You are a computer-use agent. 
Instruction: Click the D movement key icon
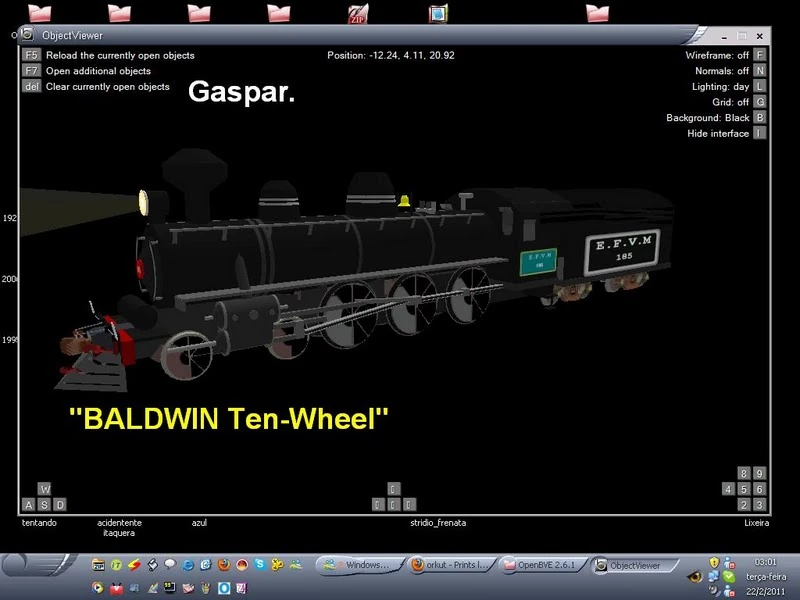(x=60, y=505)
